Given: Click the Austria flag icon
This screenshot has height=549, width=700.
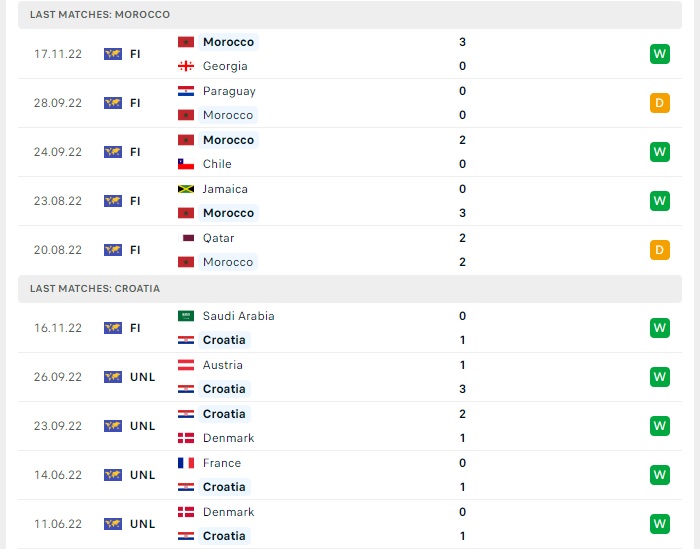Looking at the screenshot, I should pos(186,365).
